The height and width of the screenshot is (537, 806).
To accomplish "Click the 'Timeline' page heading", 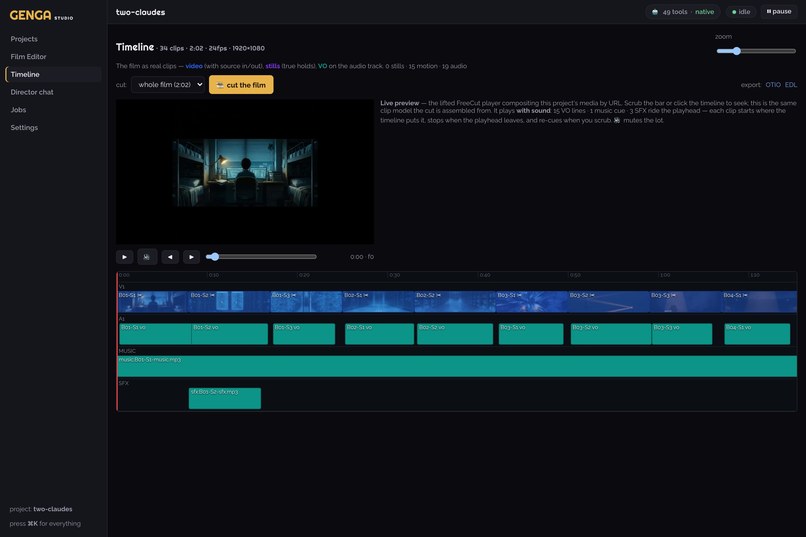I will click(x=135, y=47).
